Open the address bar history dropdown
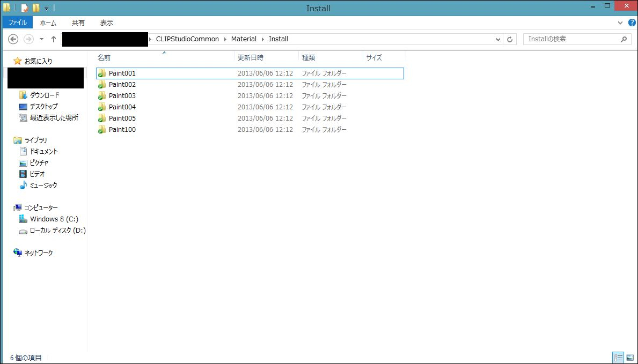This screenshot has width=638, height=364. [x=498, y=40]
